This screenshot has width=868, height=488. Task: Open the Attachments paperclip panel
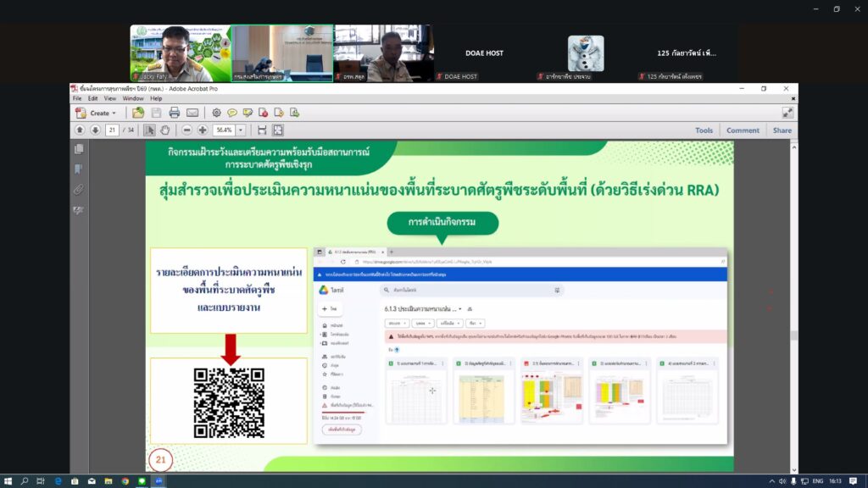coord(79,189)
